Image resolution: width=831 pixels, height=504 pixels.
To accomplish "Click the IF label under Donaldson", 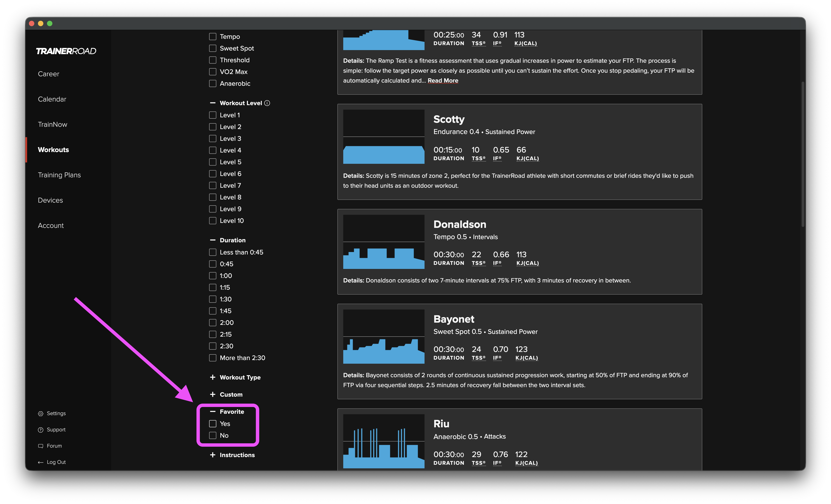I will 497,263.
